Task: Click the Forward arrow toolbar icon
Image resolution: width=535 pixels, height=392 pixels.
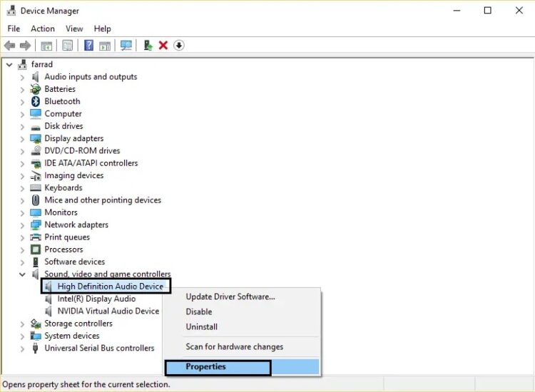Action: coord(25,46)
